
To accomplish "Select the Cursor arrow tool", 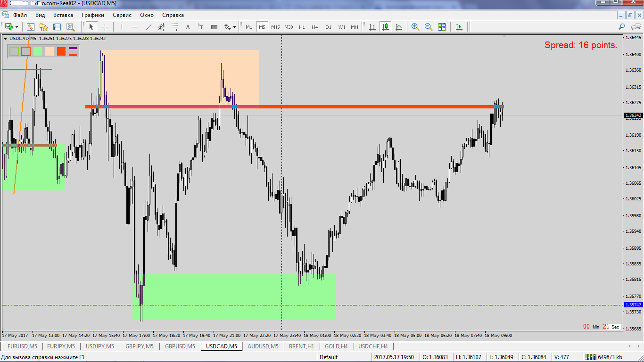I will (x=91, y=27).
